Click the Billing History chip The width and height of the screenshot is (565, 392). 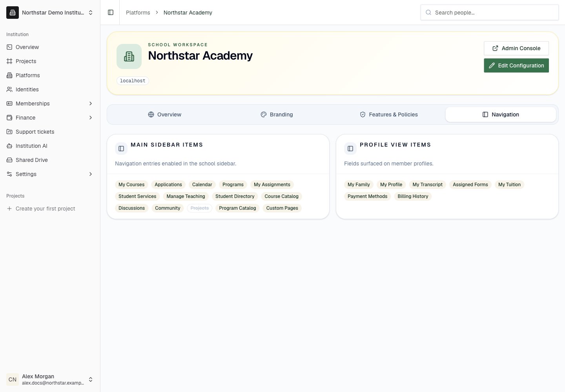(413, 196)
